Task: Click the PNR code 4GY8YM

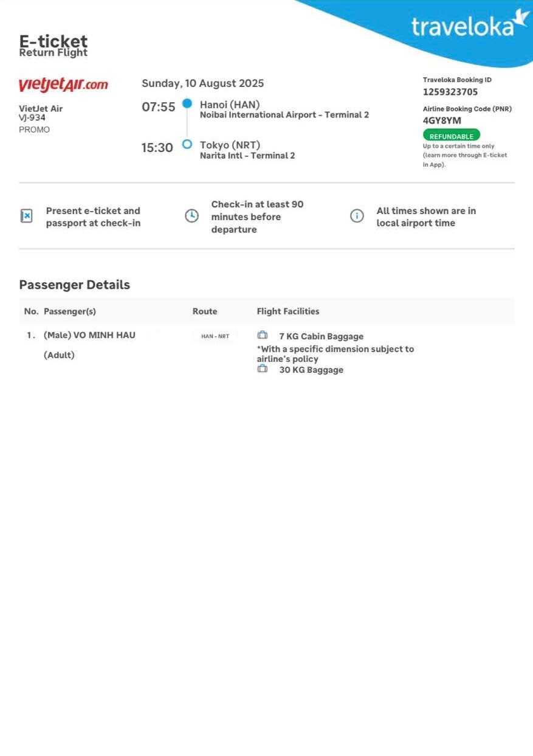Action: click(x=442, y=120)
